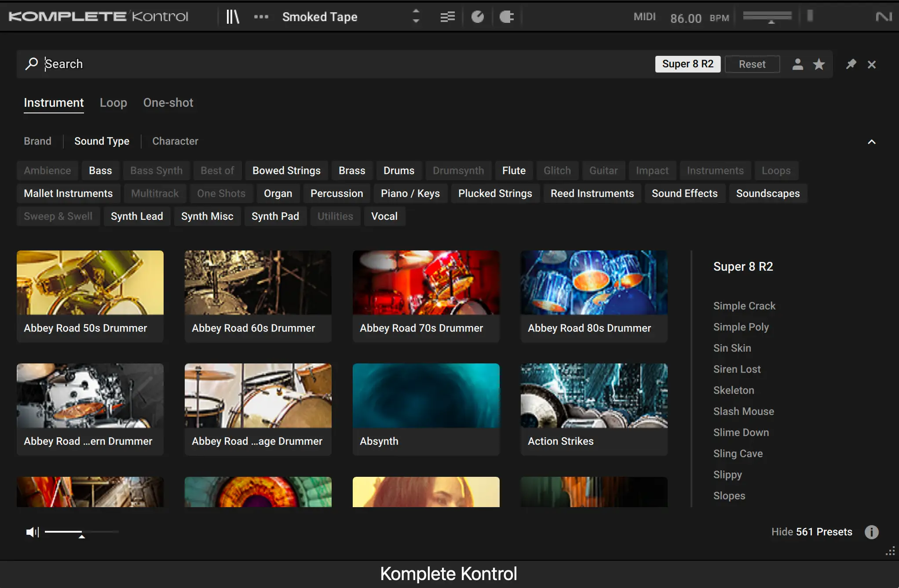Toggle the favorites star icon
Image resolution: width=899 pixels, height=588 pixels.
[x=819, y=64]
